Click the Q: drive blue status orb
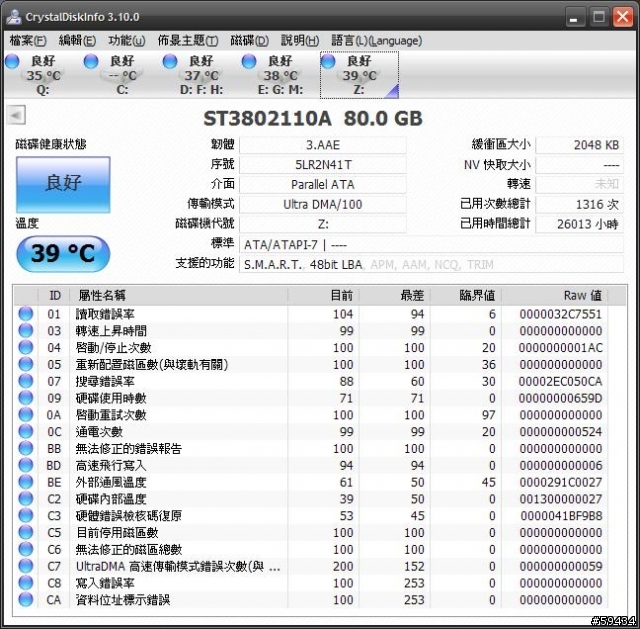The image size is (640, 629). pyautogui.click(x=12, y=61)
